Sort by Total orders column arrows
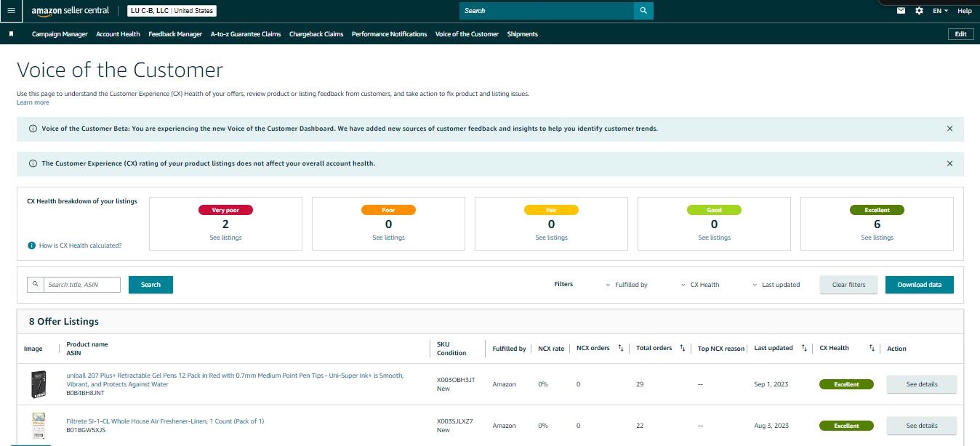 (x=682, y=348)
